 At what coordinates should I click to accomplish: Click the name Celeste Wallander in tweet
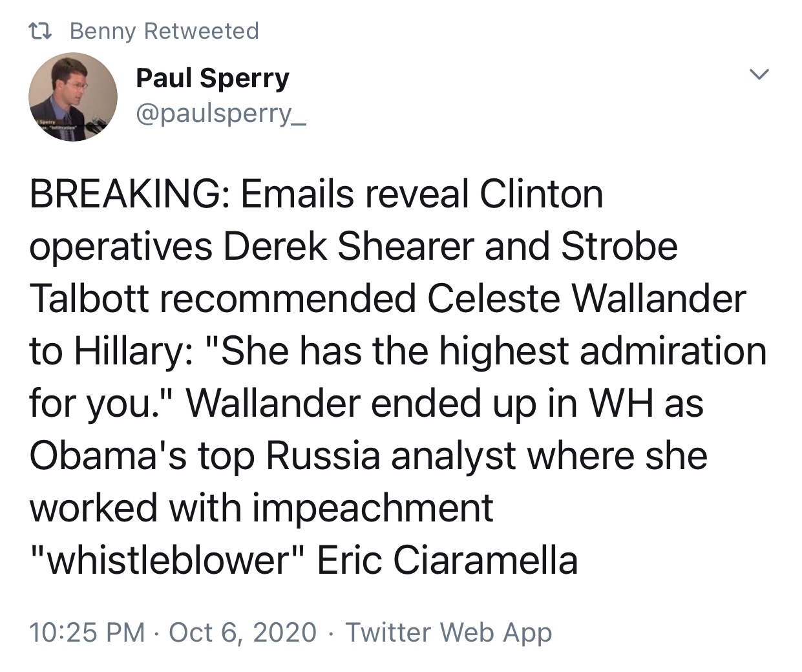tap(586, 299)
